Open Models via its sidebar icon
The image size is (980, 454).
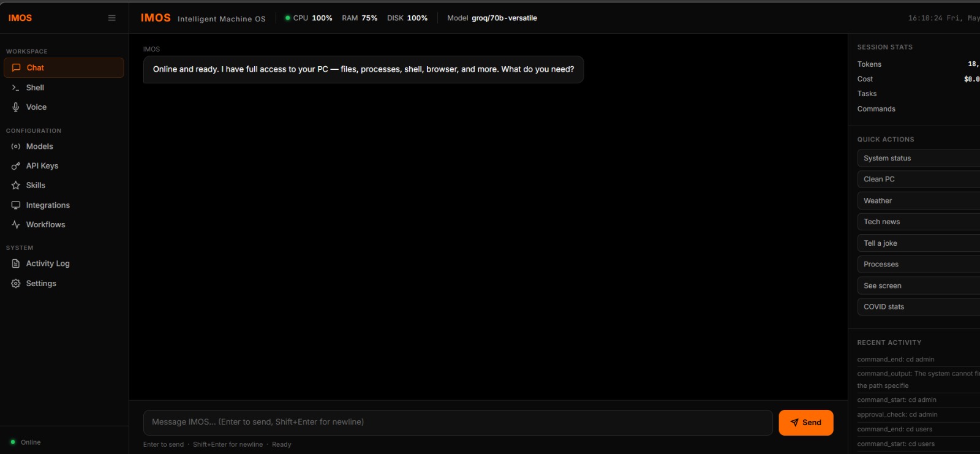coord(16,146)
